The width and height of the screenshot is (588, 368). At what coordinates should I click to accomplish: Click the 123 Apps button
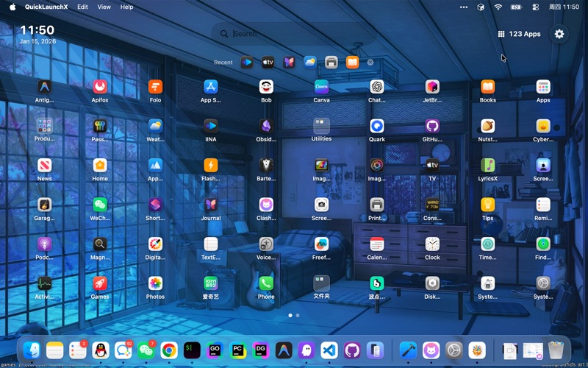click(519, 34)
